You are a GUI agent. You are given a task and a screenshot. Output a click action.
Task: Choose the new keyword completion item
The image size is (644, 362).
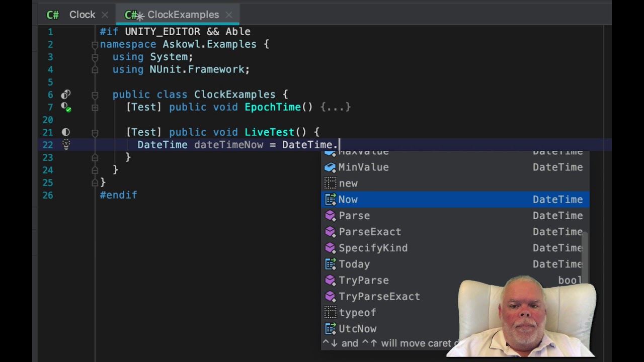455,183
